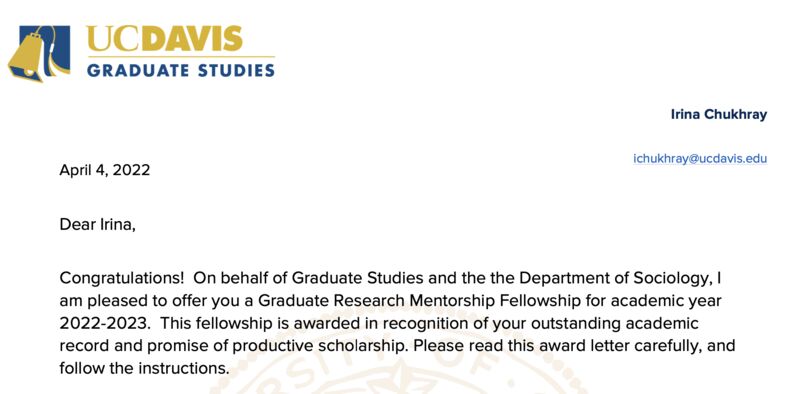The image size is (800, 394).
Task: Click the name Irina Chukhray in header
Action: point(718,115)
